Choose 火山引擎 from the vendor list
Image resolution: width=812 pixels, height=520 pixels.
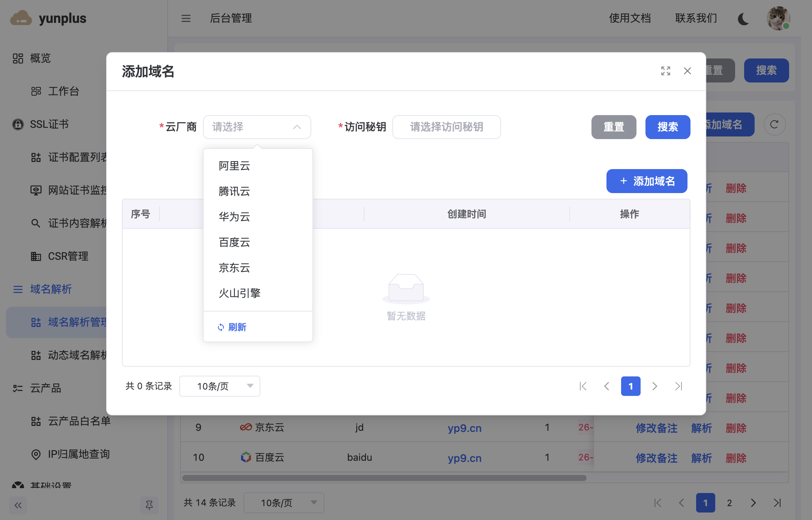(258, 293)
